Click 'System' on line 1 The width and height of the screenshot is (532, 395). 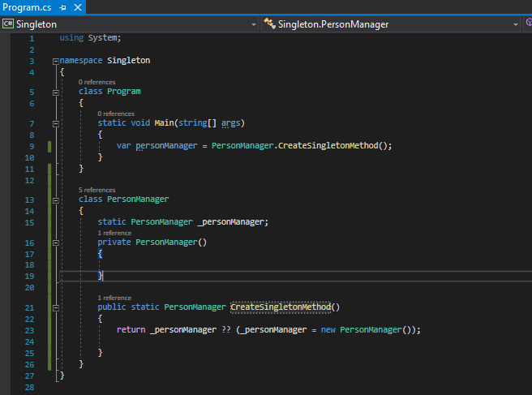tap(102, 37)
